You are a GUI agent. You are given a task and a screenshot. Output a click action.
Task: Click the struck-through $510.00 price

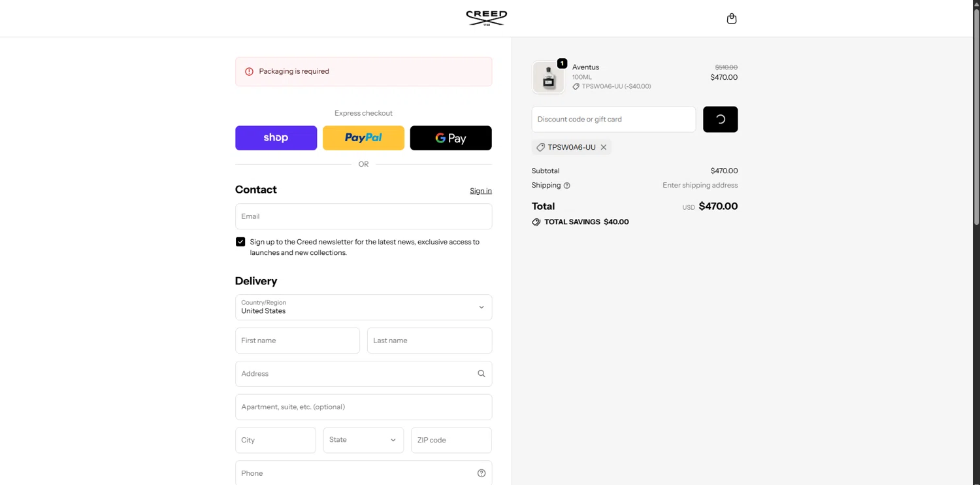pyautogui.click(x=726, y=67)
